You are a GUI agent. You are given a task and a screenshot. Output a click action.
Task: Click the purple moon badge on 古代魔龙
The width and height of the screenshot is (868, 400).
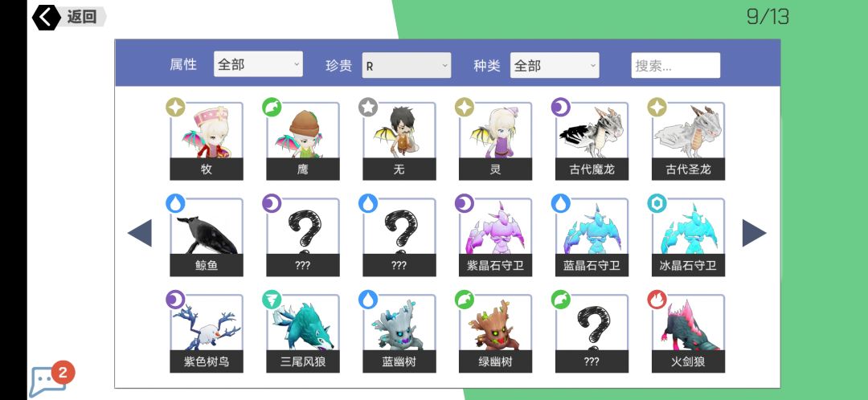coord(560,108)
